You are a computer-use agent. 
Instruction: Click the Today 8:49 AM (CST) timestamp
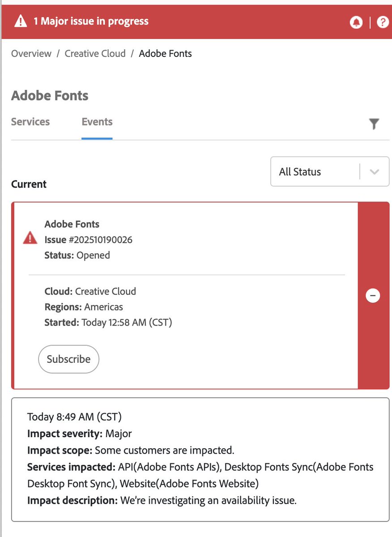point(74,417)
